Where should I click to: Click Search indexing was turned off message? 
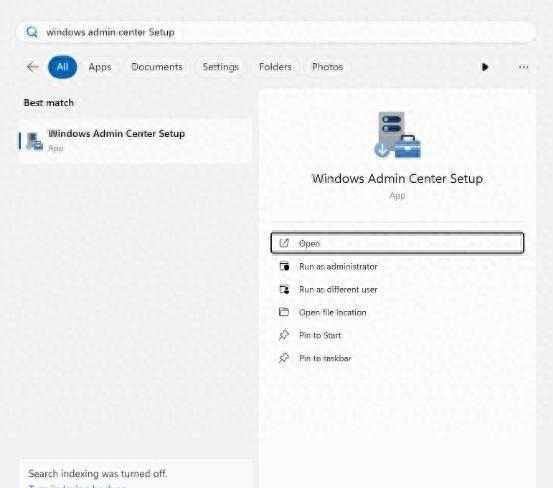pyautogui.click(x=98, y=474)
